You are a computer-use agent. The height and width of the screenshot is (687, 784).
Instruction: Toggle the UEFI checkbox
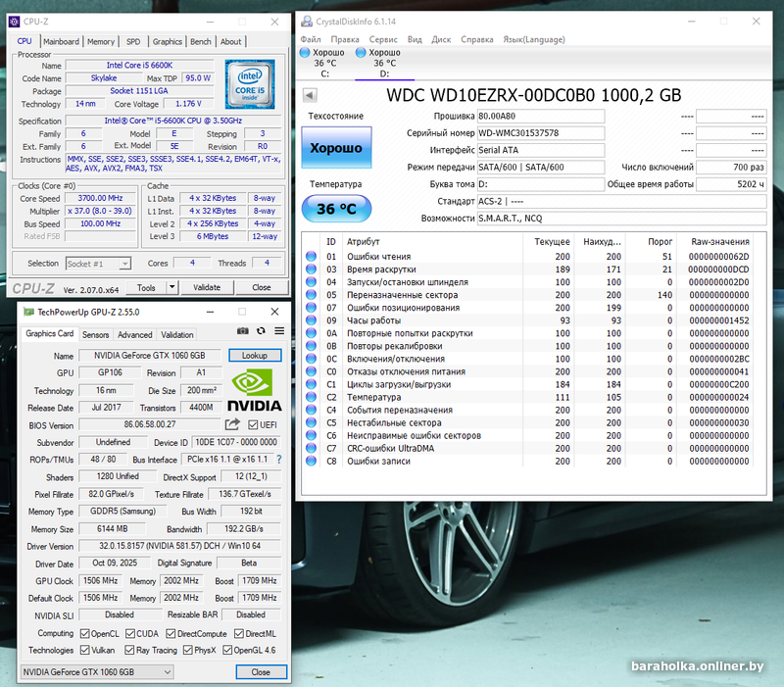[x=254, y=425]
